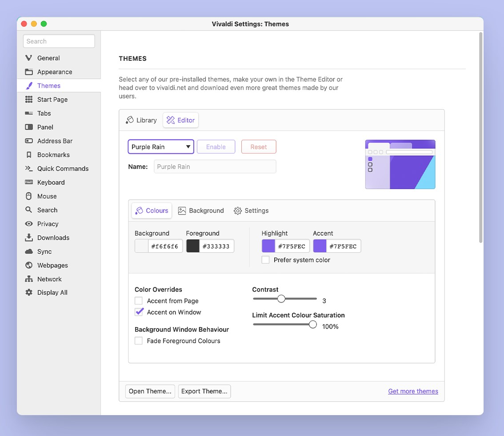Click the Accent purple colour swatch
Viewport: 504px width, 436px height.
tap(320, 246)
